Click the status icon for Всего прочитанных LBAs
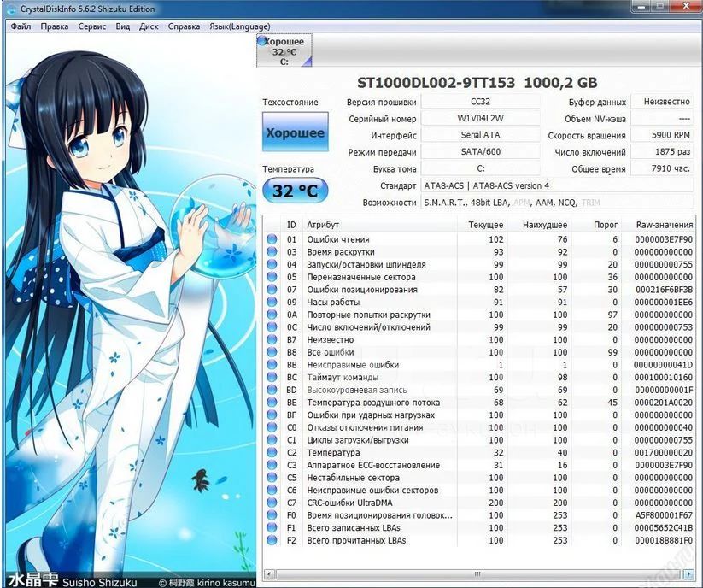Viewport: 703px width, 588px height. pos(272,540)
